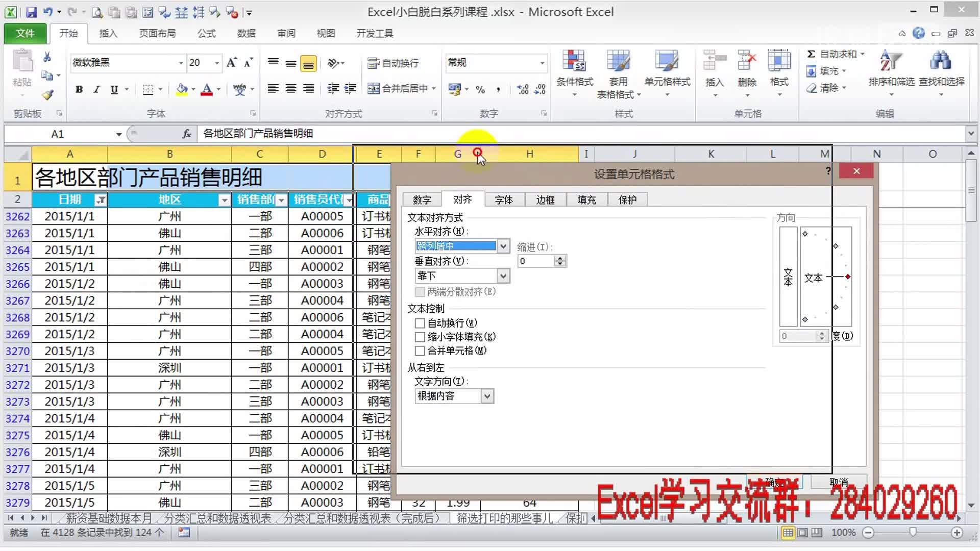Open the 插入 ribbon tab

[108, 33]
